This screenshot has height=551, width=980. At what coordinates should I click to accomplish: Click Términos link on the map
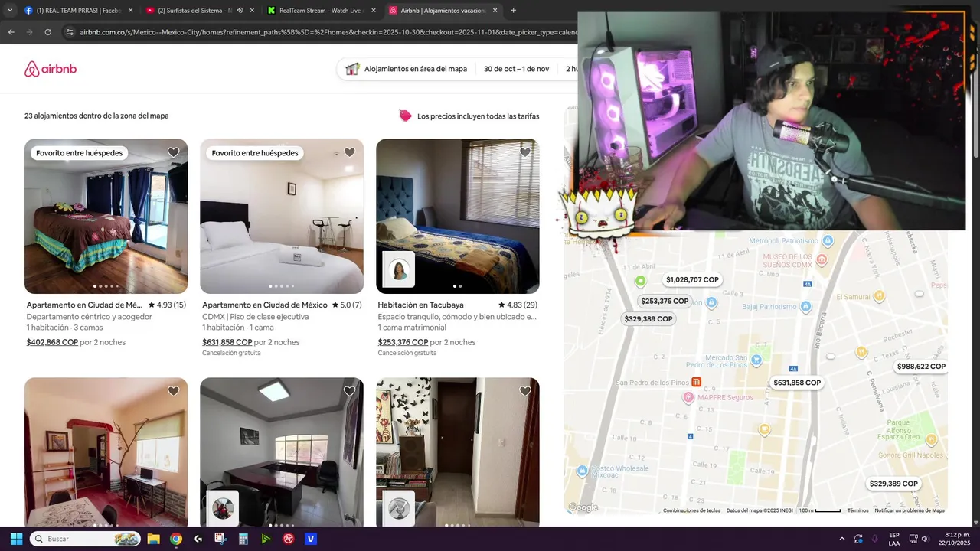point(857,510)
